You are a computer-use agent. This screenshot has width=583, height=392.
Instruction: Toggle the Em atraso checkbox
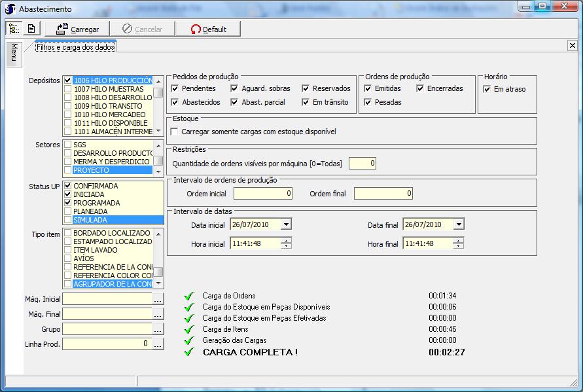(487, 89)
